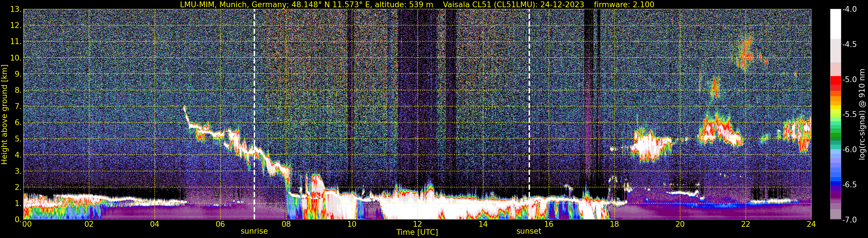Click the 'sunset' label below the axis
Image resolution: width=868 pixels, height=238 pixels.
click(529, 231)
